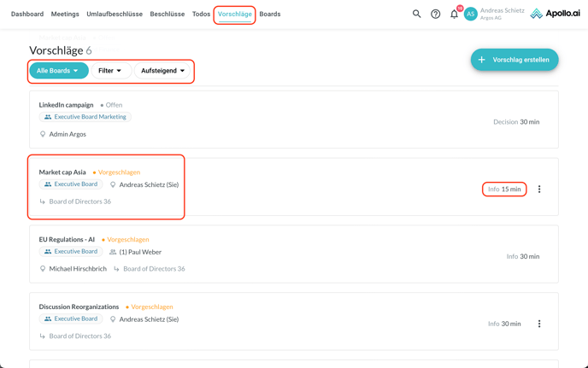Click the Apollo.ai logo
Screen dimensions: 588x368
[555, 14]
